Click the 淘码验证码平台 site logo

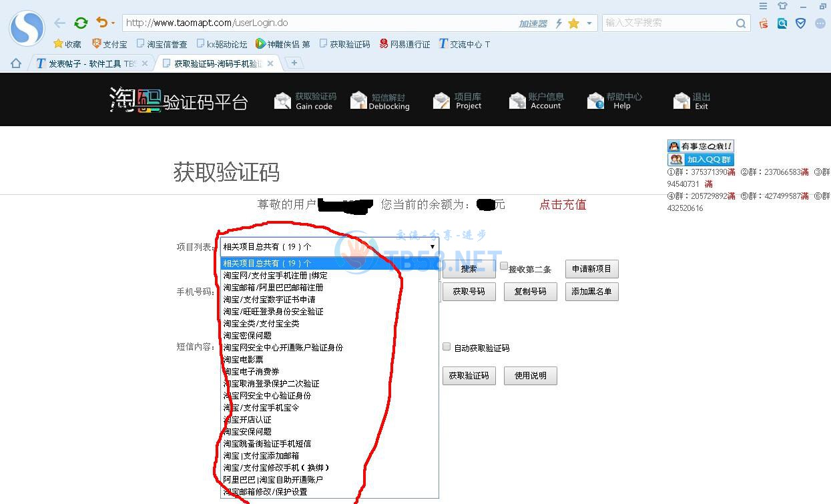(x=178, y=100)
